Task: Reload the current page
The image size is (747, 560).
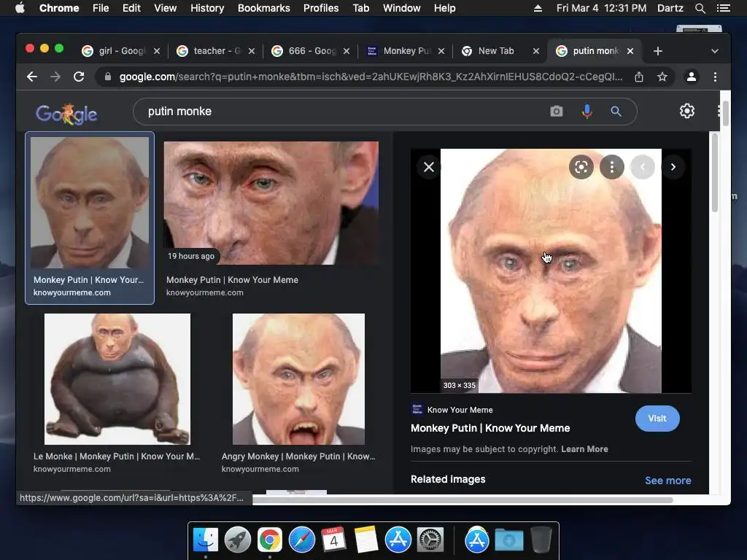Action: pyautogui.click(x=79, y=77)
